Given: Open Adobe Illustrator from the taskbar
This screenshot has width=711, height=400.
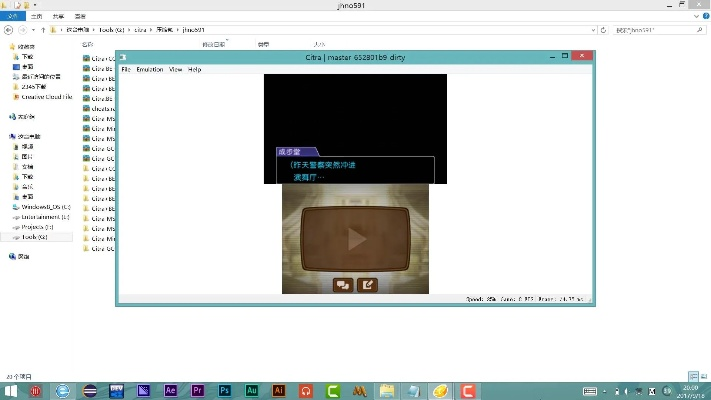Looking at the screenshot, I should tap(279, 390).
